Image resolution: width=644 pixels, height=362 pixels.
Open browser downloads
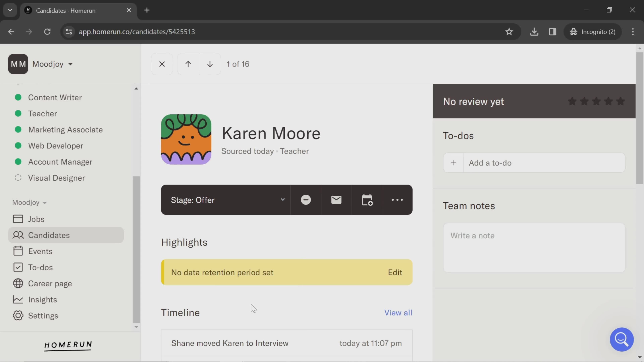point(534,32)
